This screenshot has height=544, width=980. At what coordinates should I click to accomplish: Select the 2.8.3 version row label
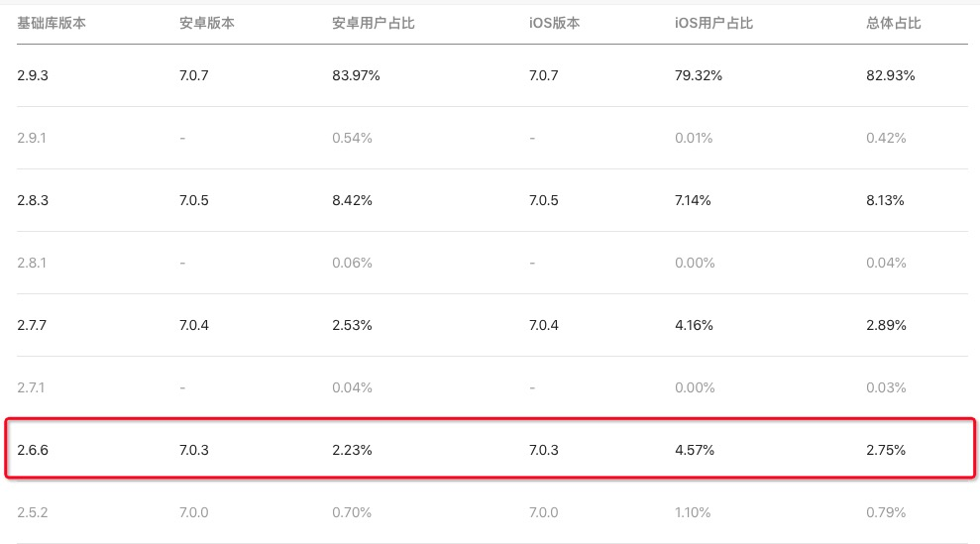(33, 200)
